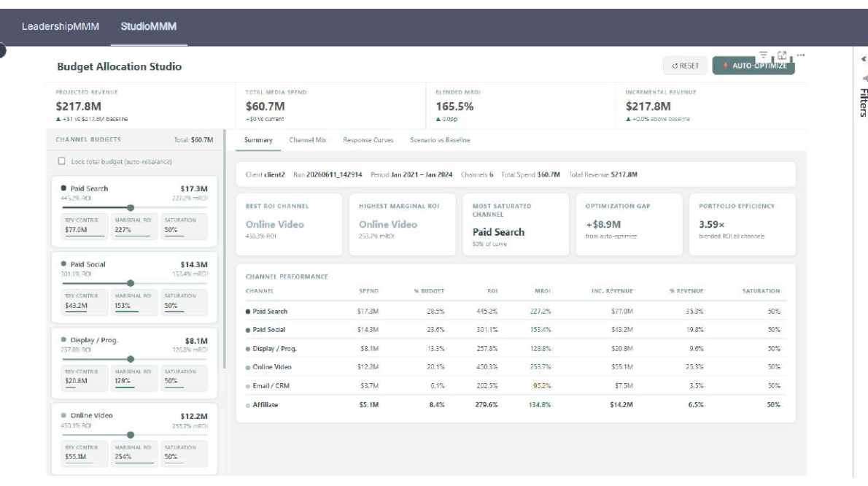Open the filter icon above the studio
868x486 pixels.
(x=764, y=55)
